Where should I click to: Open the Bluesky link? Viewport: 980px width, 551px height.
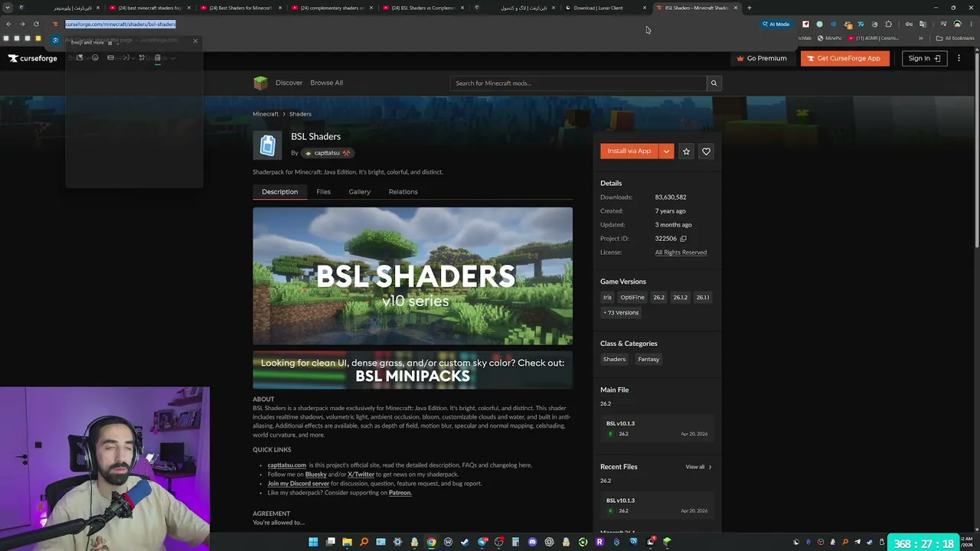[315, 474]
